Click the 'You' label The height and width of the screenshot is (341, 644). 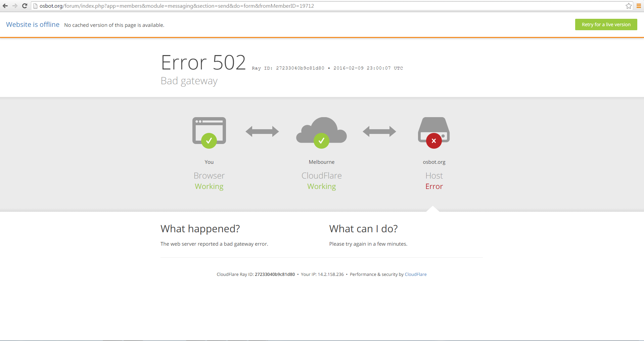[x=209, y=162]
